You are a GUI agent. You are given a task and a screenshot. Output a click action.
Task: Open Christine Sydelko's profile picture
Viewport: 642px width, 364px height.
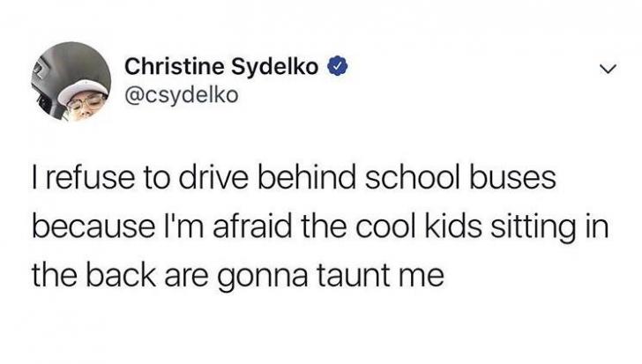pos(71,81)
